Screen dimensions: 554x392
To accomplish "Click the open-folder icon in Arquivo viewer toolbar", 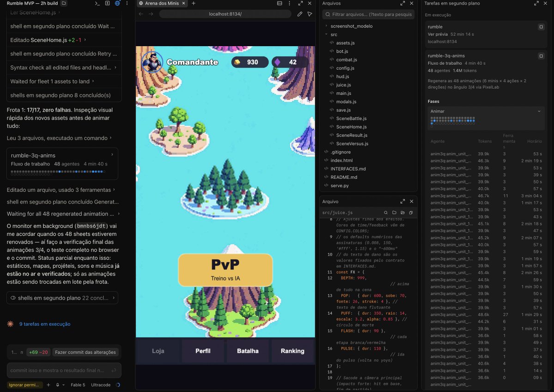I will tap(402, 213).
